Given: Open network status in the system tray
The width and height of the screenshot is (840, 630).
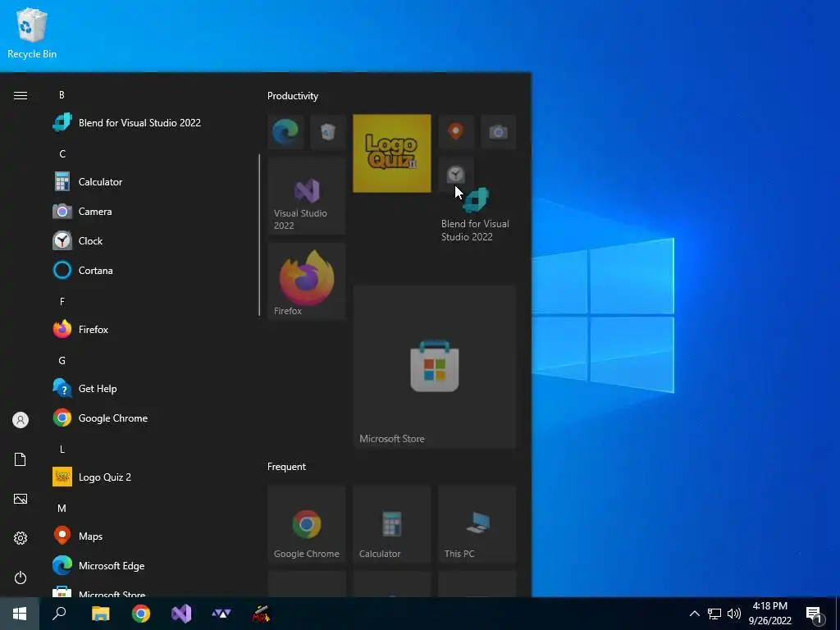Looking at the screenshot, I should pos(714,614).
